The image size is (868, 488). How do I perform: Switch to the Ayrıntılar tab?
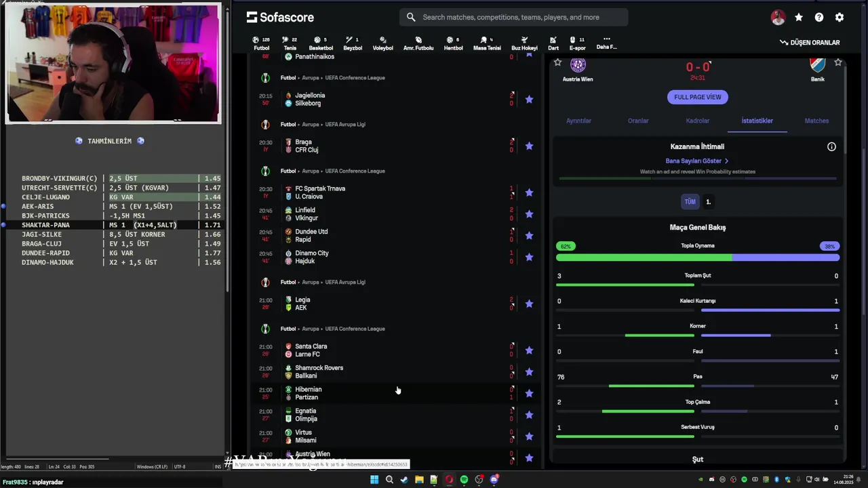point(578,121)
